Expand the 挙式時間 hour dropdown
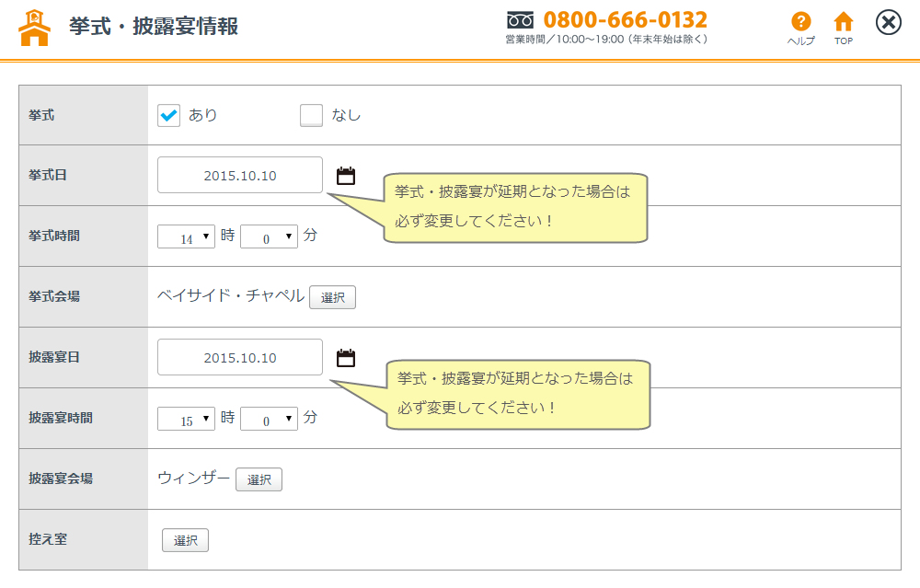 click(x=186, y=236)
